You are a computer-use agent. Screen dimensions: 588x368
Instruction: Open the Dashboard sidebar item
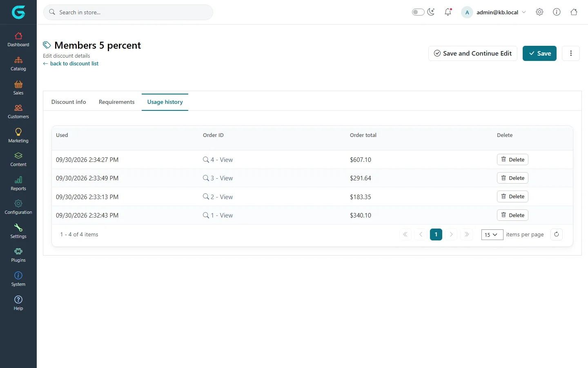click(x=18, y=40)
